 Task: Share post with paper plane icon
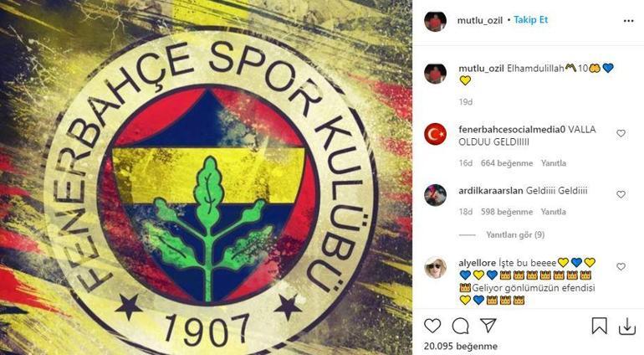click(x=488, y=326)
